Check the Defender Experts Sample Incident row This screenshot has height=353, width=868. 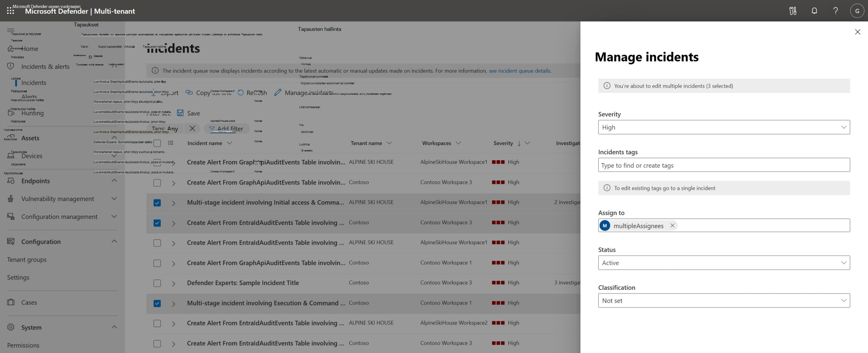(157, 283)
